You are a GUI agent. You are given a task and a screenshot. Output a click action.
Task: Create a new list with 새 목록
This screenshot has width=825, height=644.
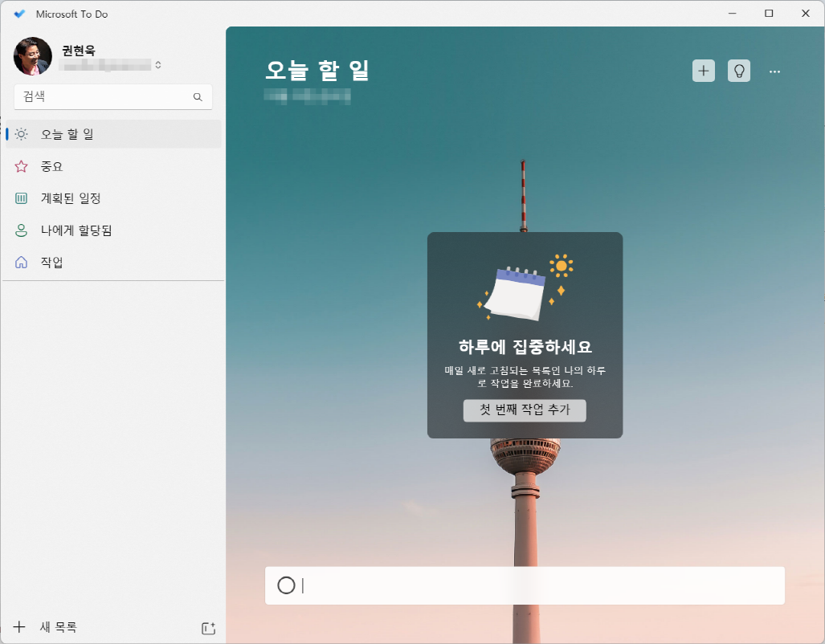click(58, 627)
